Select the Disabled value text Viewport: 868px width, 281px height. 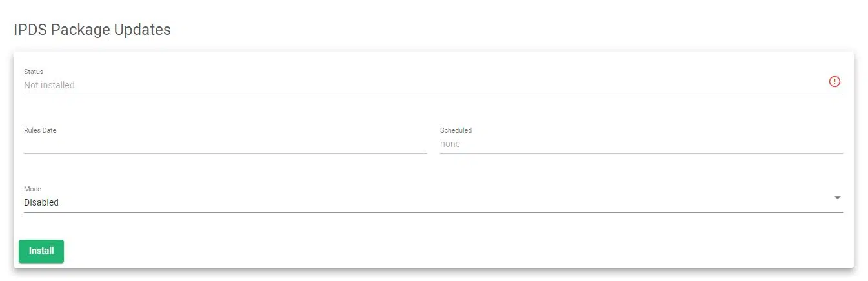tap(41, 202)
